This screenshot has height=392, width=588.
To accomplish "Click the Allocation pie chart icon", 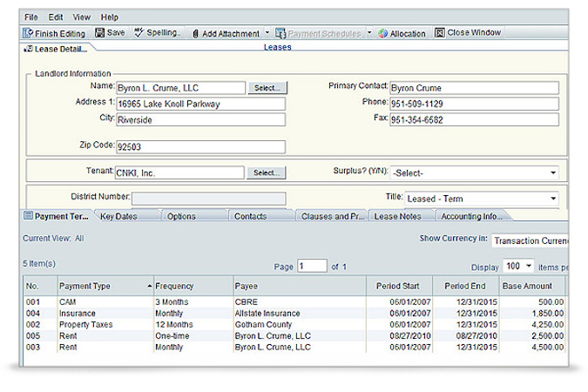I will [383, 33].
